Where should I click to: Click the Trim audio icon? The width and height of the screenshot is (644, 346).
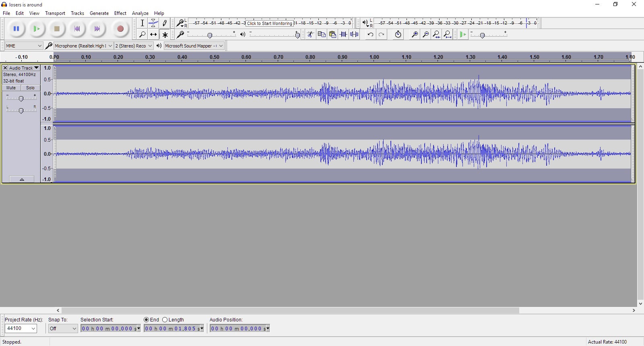(x=343, y=35)
